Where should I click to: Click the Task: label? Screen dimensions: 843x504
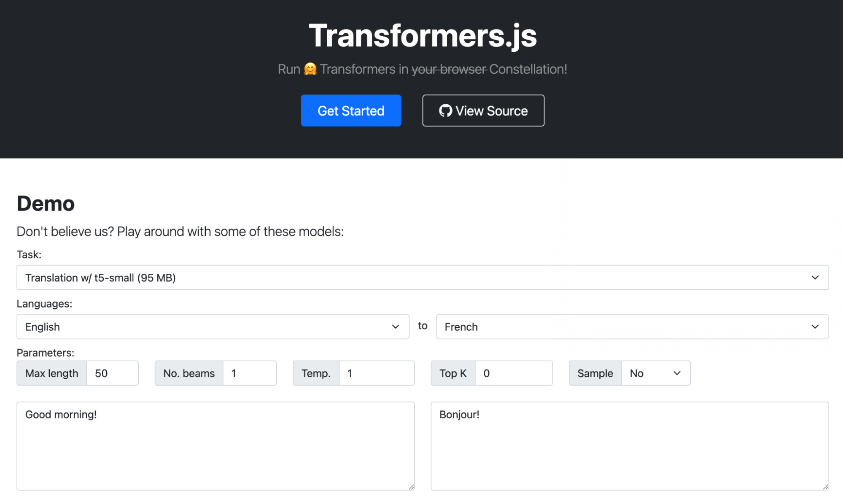click(29, 254)
